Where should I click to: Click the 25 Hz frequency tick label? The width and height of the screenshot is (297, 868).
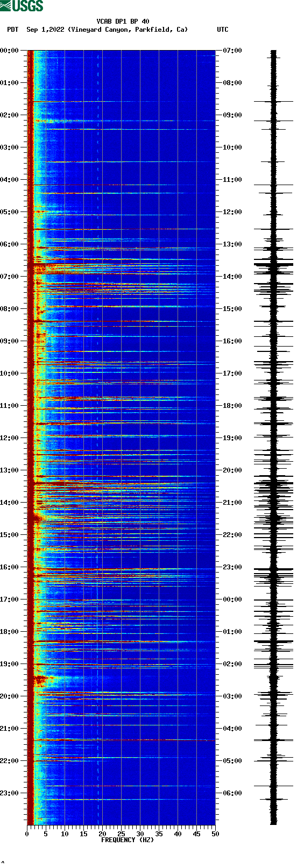[x=121, y=834]
